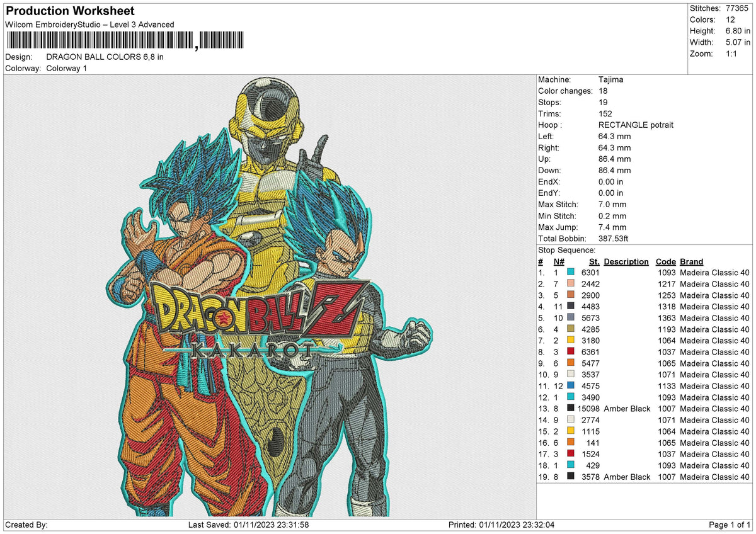Click the "Code" column header
Image resolution: width=756 pixels, height=534 pixels.
[665, 261]
